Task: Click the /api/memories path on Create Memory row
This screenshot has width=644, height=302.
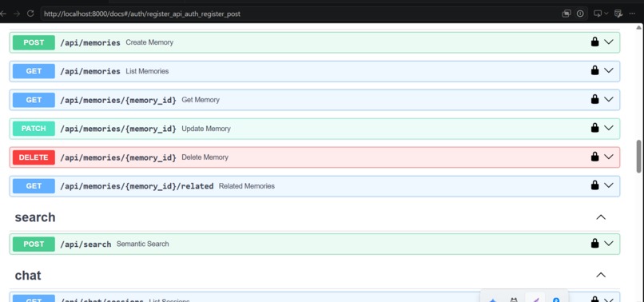Action: (90, 42)
